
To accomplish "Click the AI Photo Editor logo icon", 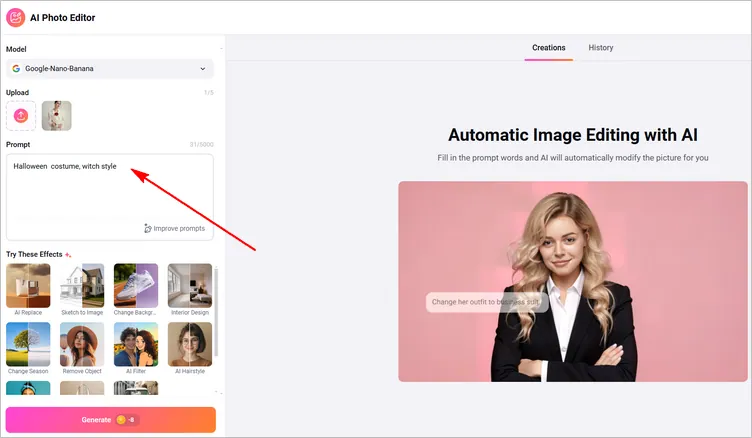I will pos(16,18).
